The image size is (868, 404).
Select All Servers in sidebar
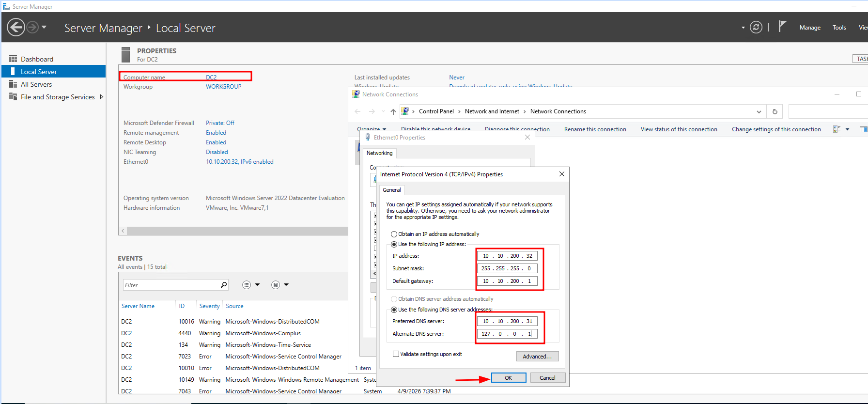[x=36, y=84]
